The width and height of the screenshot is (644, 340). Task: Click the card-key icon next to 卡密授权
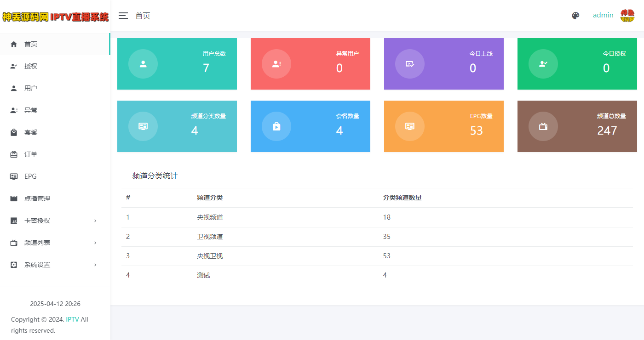[14, 220]
